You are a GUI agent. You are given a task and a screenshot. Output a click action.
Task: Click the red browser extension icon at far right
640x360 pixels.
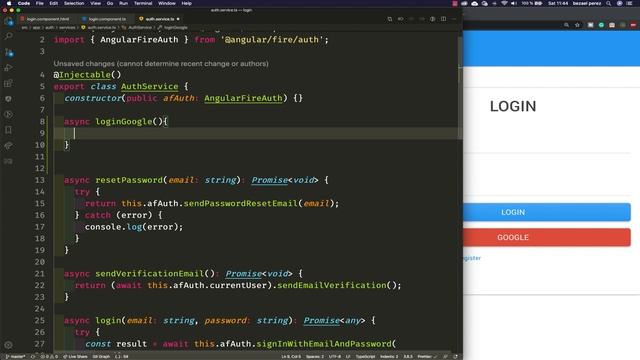point(633,25)
